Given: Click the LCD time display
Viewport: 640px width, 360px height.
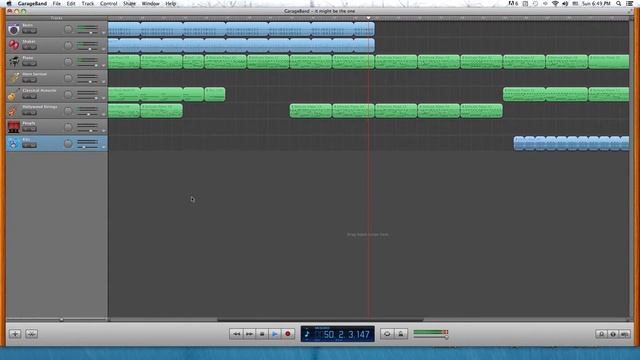Looking at the screenshot, I should [x=338, y=334].
